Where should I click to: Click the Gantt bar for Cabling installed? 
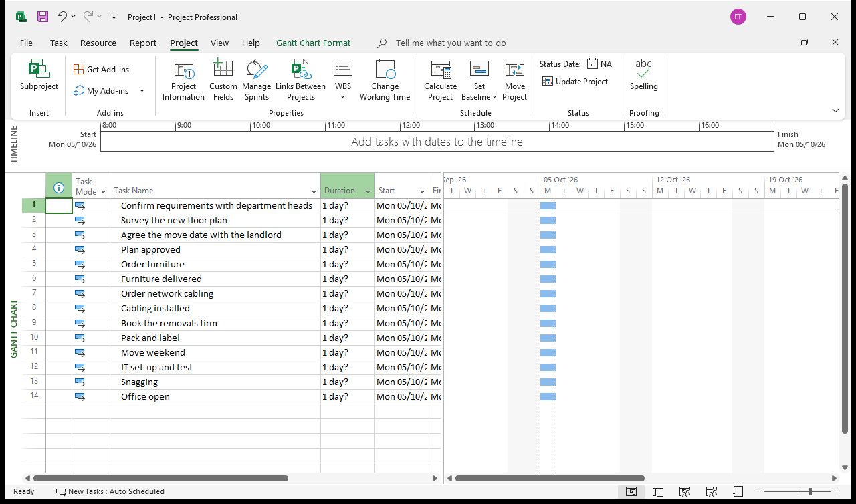click(548, 308)
